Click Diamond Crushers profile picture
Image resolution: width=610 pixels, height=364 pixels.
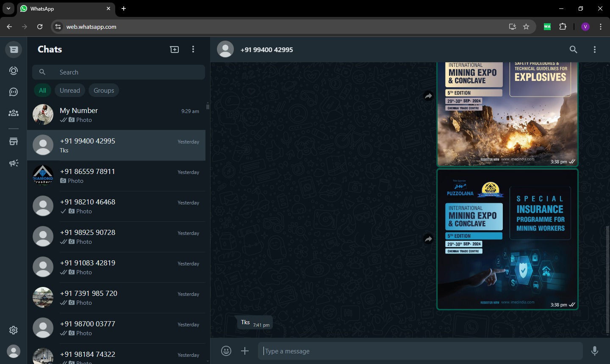coord(43,176)
